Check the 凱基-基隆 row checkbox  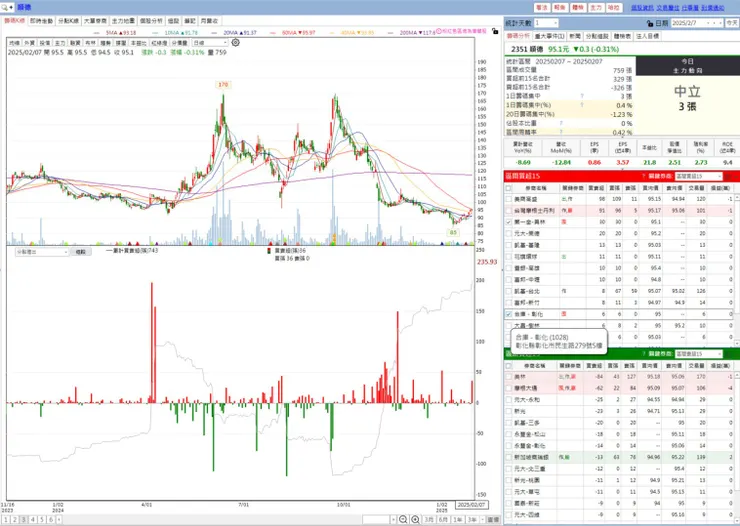tap(508, 245)
